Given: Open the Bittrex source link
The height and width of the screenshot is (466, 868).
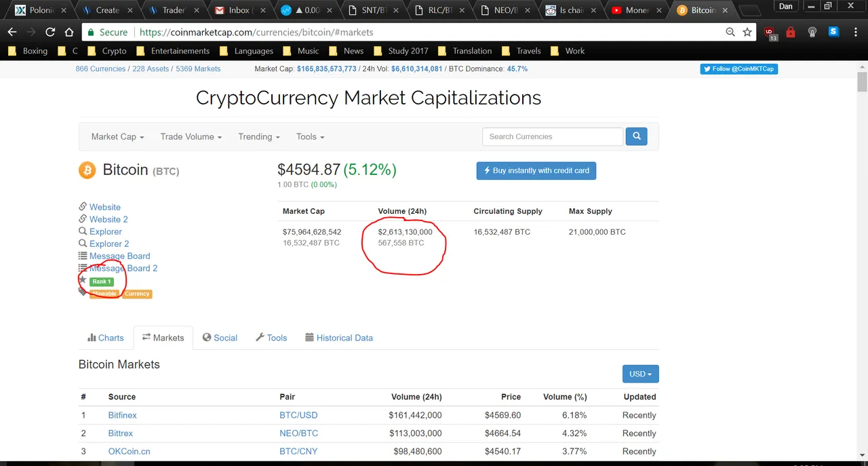Looking at the screenshot, I should 121,433.
